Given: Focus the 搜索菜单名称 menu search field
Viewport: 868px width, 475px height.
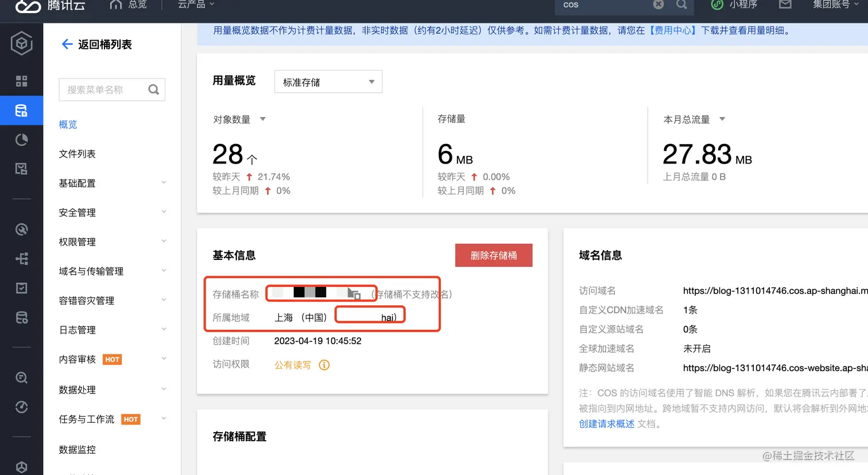Looking at the screenshot, I should [x=112, y=89].
